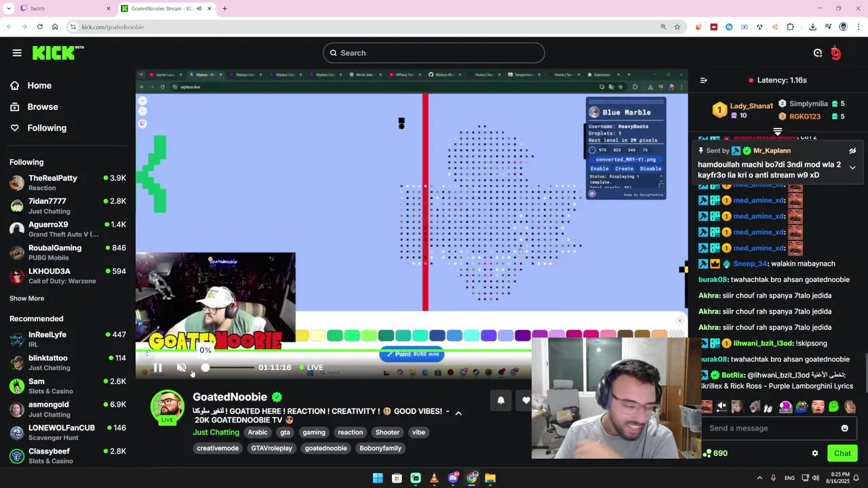Select the Bobonyfamily tag

(380, 448)
